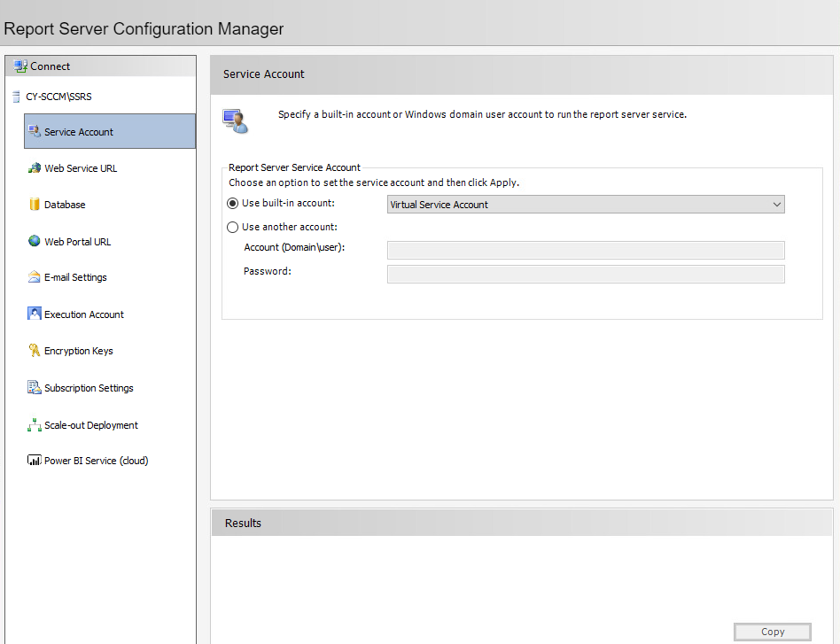Open the Web Service URL page
The height and width of the screenshot is (644, 840).
(x=81, y=168)
